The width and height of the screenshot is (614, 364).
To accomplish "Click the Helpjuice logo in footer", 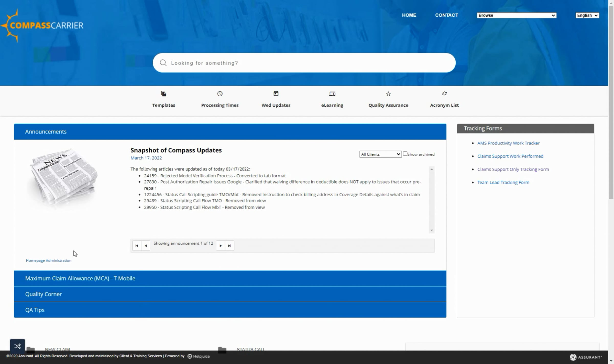I will click(x=199, y=356).
